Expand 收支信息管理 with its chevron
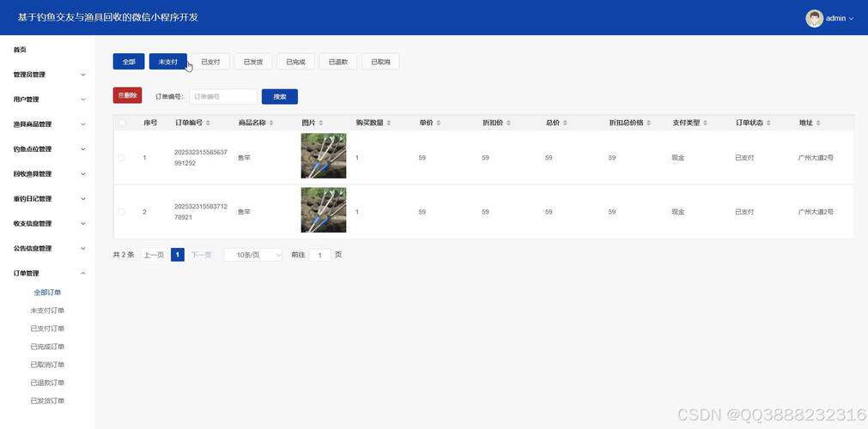 [83, 224]
